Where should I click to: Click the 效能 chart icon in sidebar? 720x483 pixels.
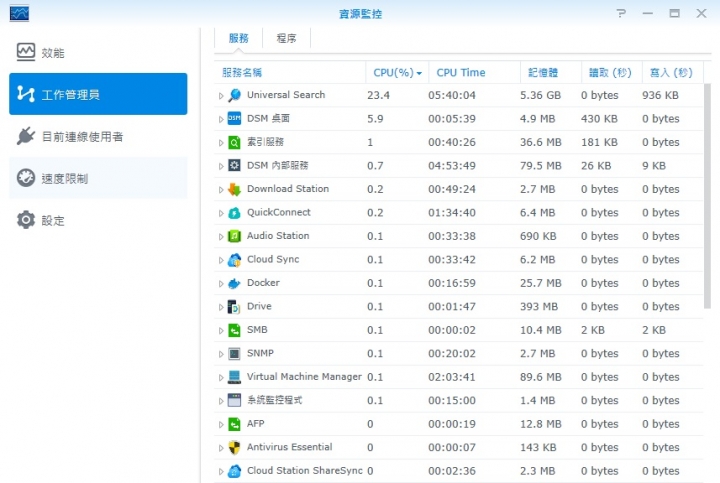click(26, 52)
